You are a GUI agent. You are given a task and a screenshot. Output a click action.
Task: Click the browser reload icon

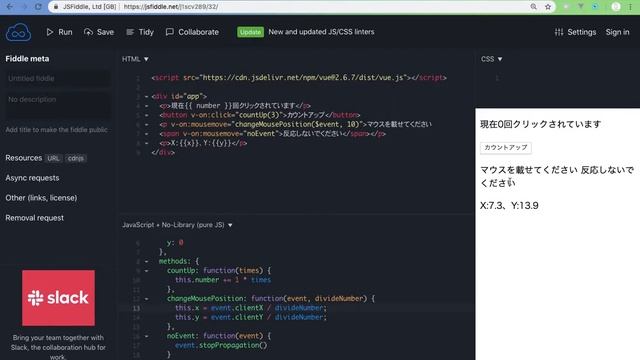coord(38,7)
